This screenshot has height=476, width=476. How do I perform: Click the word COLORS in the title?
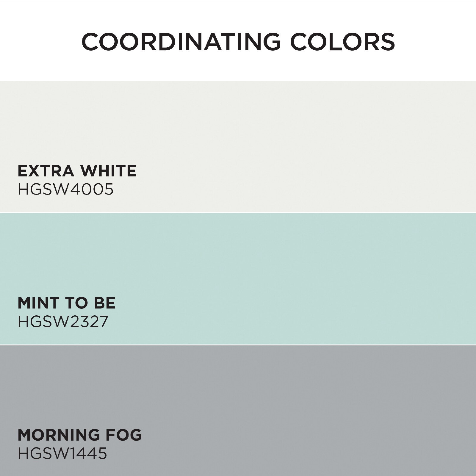(x=342, y=41)
